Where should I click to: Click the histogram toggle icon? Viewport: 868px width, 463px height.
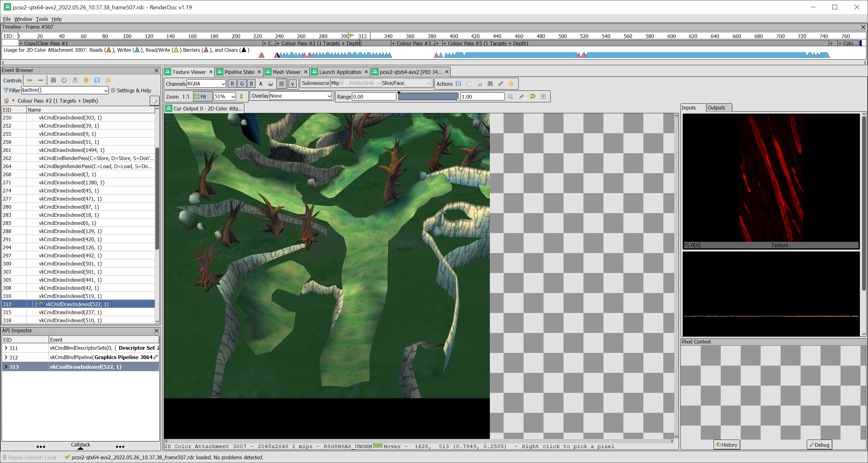coord(543,96)
